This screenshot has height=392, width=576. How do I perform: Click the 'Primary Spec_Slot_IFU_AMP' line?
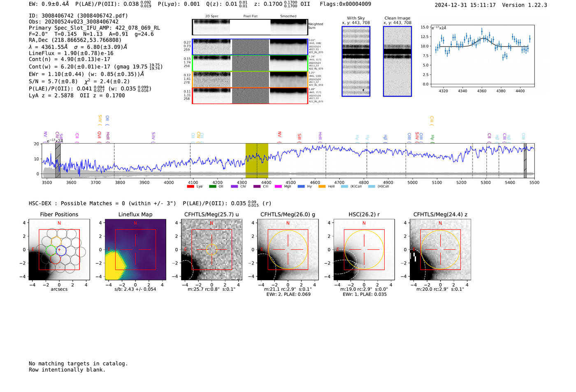click(x=95, y=28)
